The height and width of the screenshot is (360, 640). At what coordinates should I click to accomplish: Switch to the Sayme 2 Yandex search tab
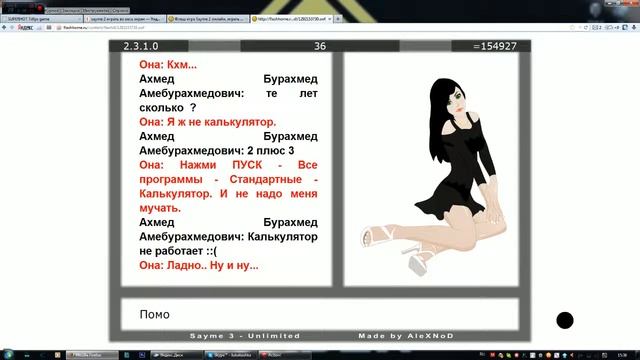pyautogui.click(x=125, y=19)
